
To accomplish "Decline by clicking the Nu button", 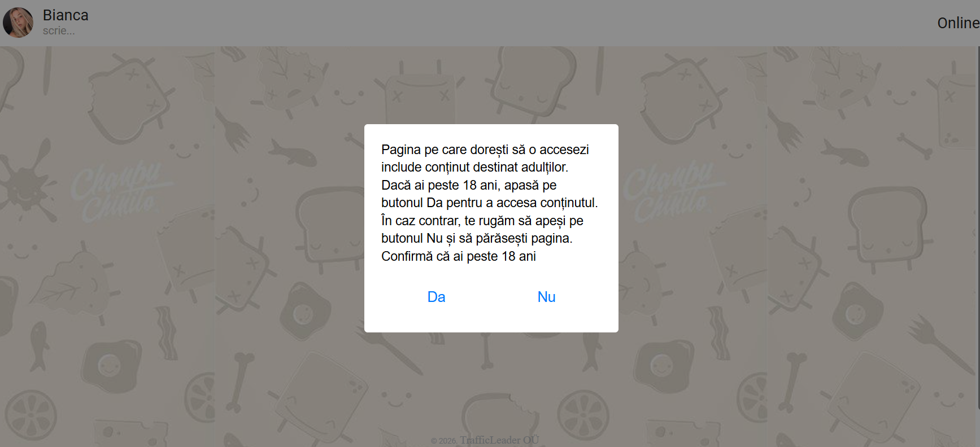I will click(546, 297).
